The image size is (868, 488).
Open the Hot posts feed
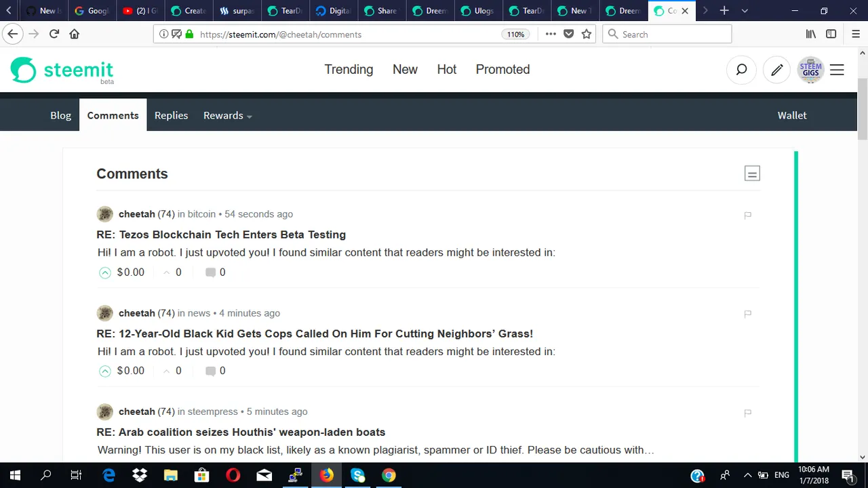point(447,69)
